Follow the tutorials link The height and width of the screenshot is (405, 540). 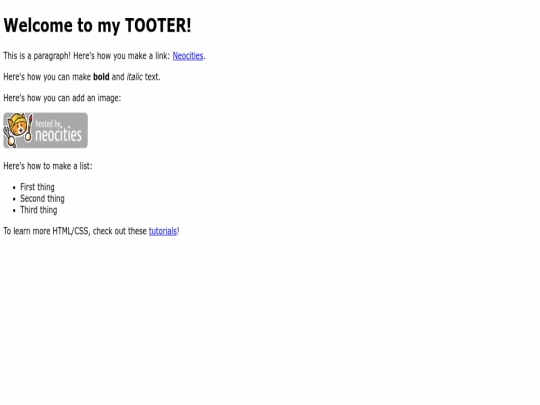coord(163,231)
